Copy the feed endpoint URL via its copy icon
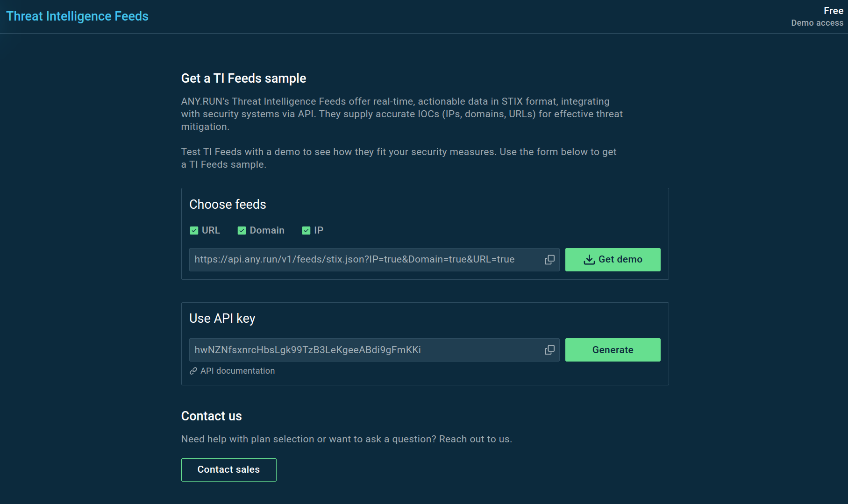Screen dimensions: 848x504 coord(549,260)
